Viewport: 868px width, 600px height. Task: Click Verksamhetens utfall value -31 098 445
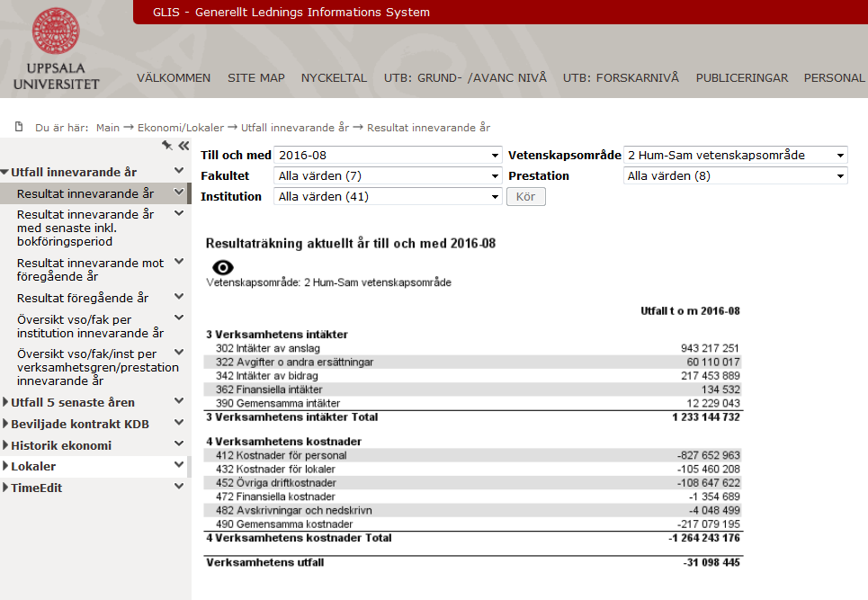point(711,562)
